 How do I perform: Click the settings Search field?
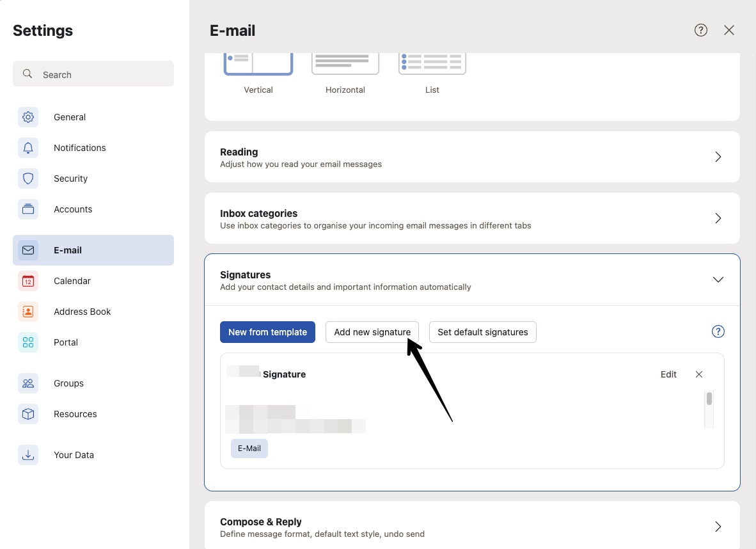point(93,74)
